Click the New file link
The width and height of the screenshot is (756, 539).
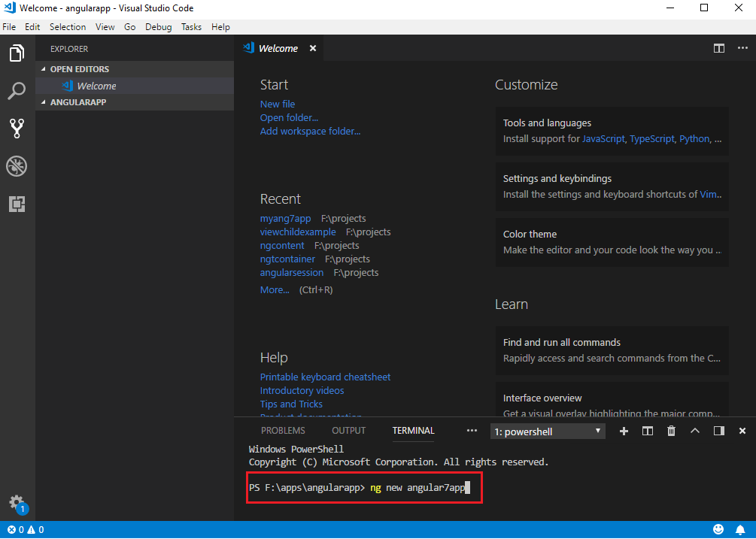(278, 104)
